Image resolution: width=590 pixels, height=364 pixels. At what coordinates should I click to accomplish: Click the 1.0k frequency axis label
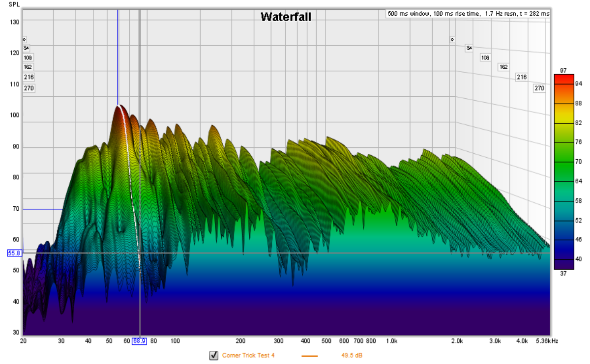coord(391,341)
